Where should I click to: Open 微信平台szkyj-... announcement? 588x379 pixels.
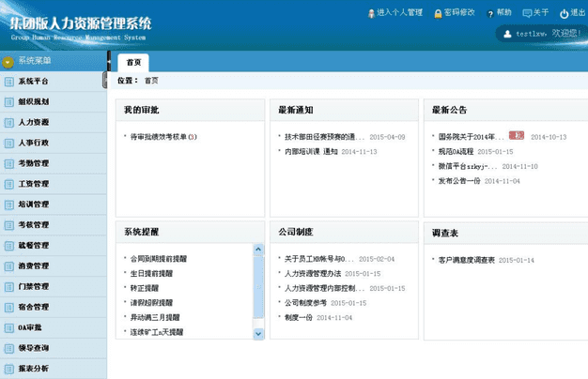coord(468,166)
